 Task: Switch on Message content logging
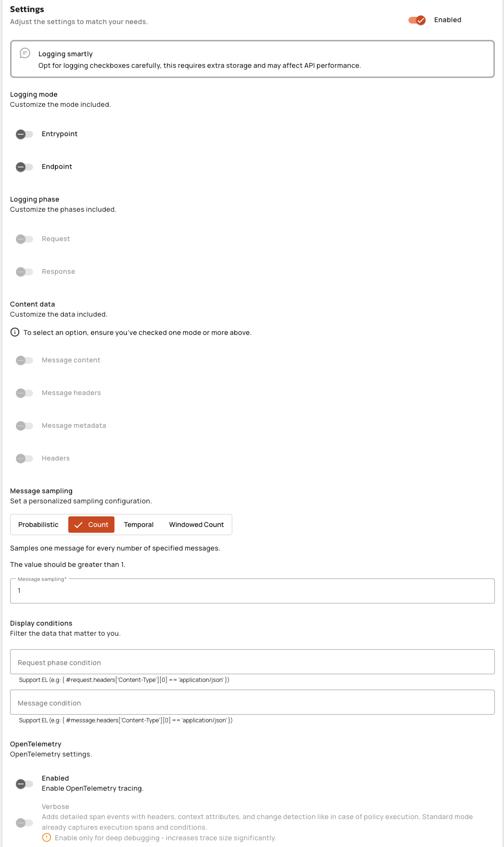pyautogui.click(x=24, y=360)
